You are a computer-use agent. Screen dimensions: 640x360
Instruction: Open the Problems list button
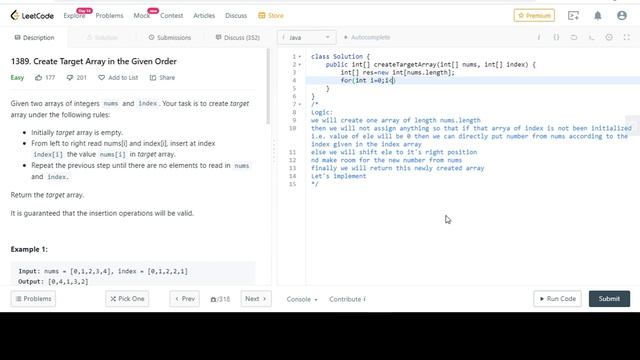click(33, 299)
